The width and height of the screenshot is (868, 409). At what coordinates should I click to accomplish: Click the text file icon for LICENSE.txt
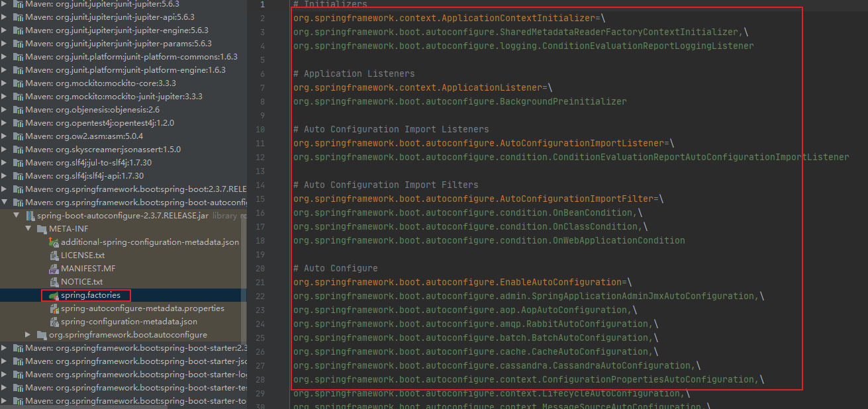coord(53,255)
